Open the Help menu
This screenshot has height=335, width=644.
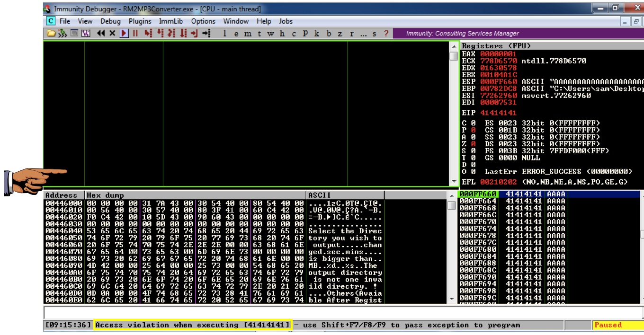(x=264, y=21)
